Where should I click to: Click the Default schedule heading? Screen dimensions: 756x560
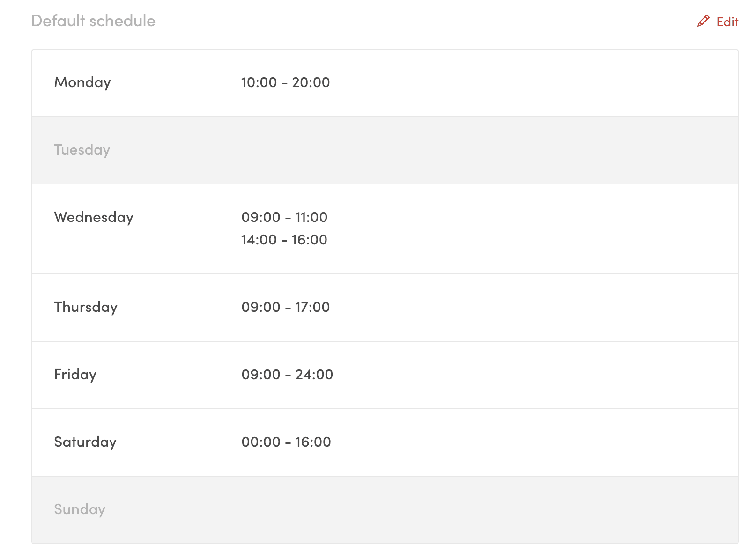pos(93,21)
